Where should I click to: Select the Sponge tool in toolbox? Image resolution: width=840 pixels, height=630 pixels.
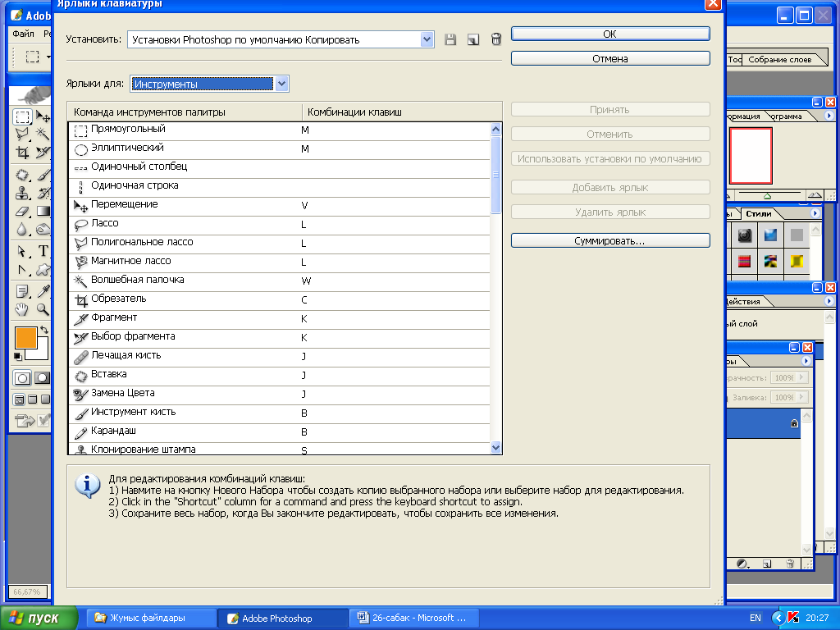pyautogui.click(x=43, y=230)
